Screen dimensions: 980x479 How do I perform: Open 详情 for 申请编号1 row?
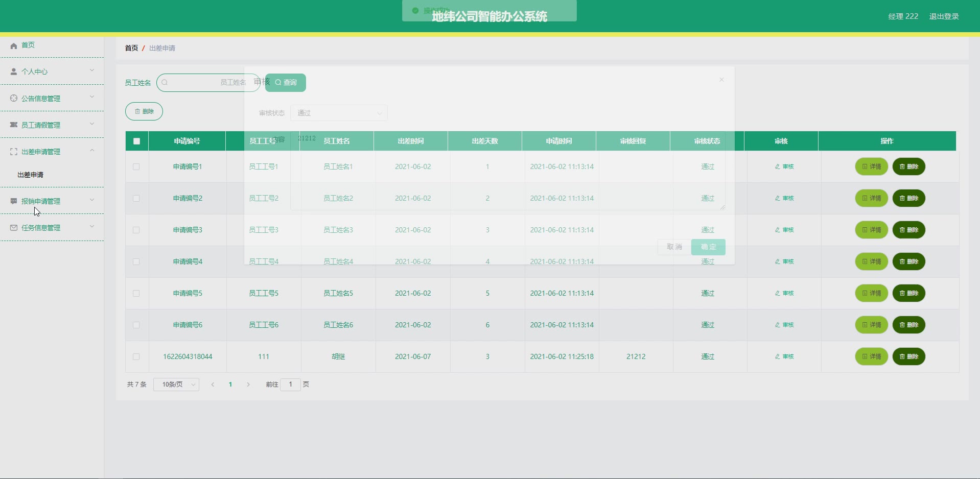pyautogui.click(x=872, y=166)
